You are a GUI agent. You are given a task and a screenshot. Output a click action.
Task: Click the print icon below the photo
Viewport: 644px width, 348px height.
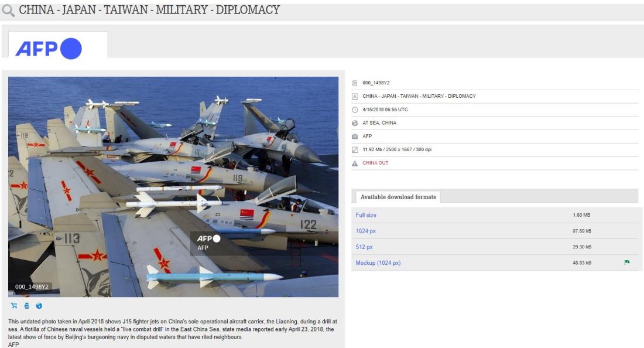click(27, 306)
